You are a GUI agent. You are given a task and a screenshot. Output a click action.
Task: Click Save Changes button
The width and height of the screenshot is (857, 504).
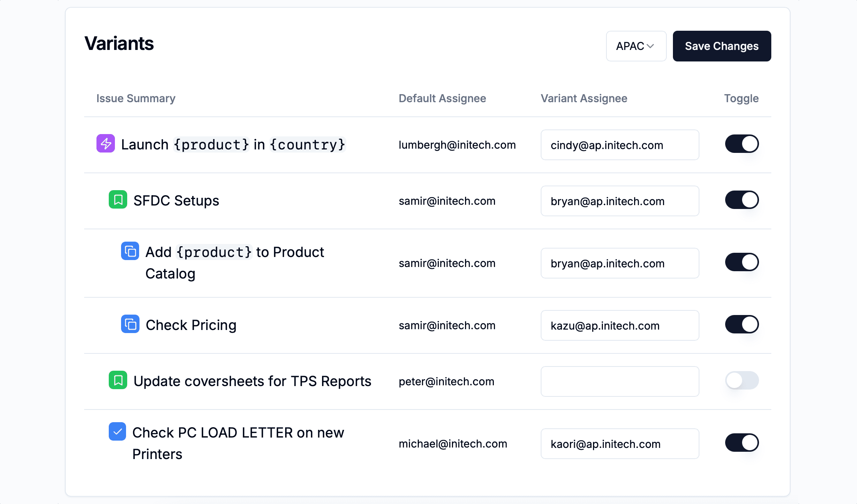click(x=721, y=46)
